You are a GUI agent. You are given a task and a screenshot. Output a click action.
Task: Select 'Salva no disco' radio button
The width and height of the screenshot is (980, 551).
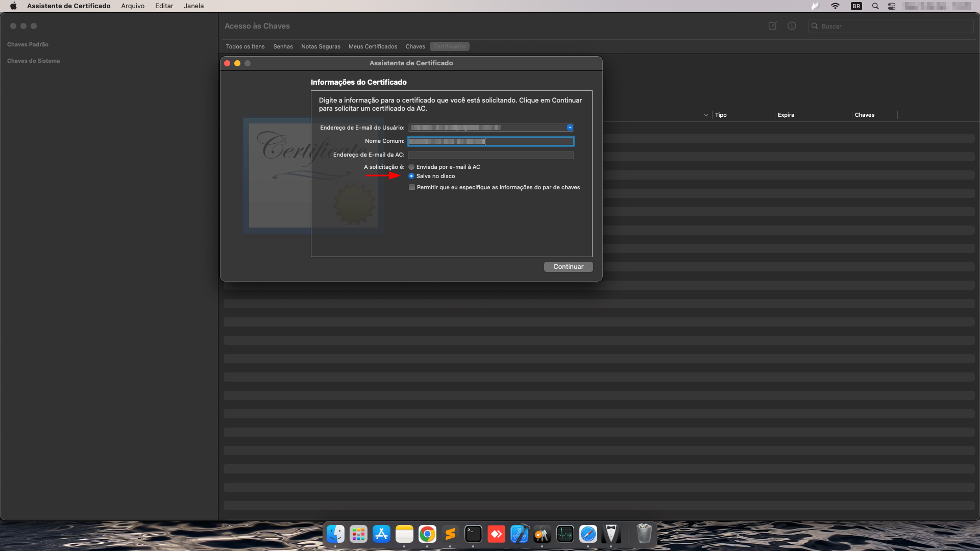(x=411, y=176)
